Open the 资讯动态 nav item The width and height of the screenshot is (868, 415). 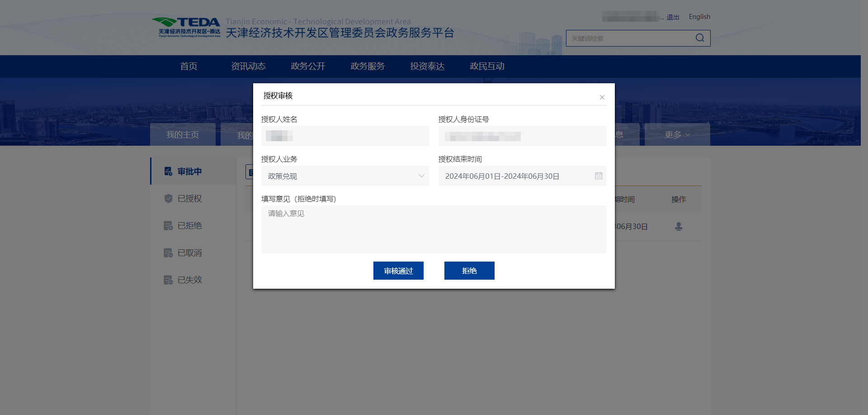click(x=248, y=66)
